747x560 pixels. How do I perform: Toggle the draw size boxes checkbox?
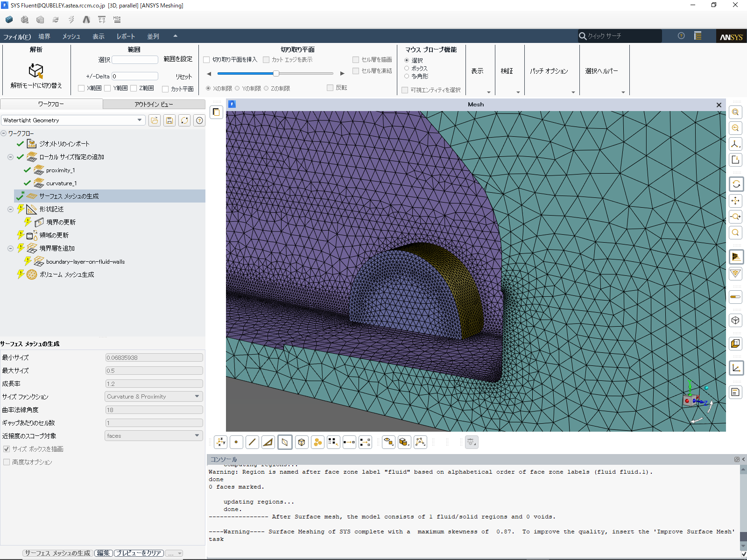coord(7,449)
